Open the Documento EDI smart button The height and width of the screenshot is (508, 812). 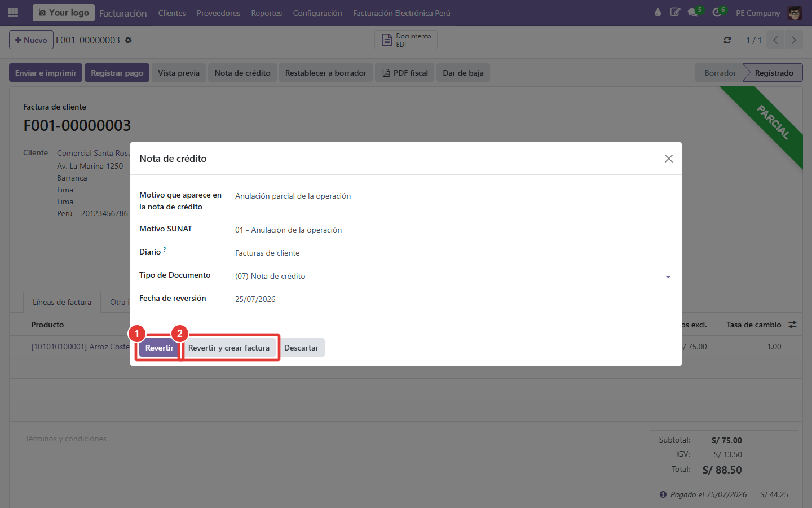(406, 40)
